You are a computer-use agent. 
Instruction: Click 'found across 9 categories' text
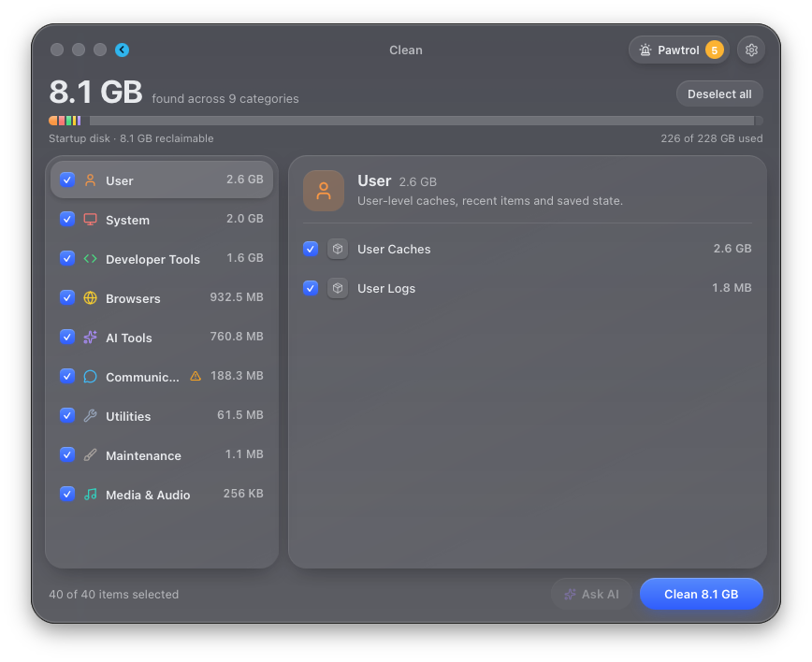225,99
